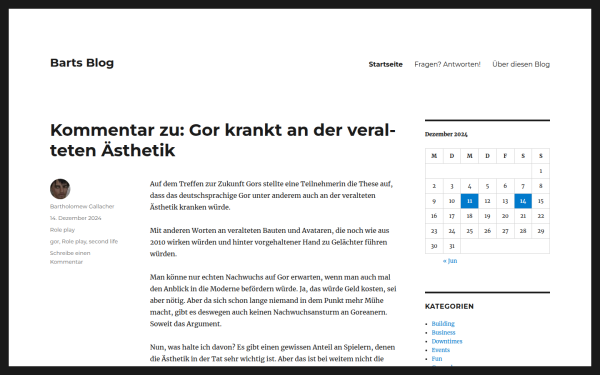Click calendar day 25
The width and height of the screenshot is (600, 375).
pos(470,231)
